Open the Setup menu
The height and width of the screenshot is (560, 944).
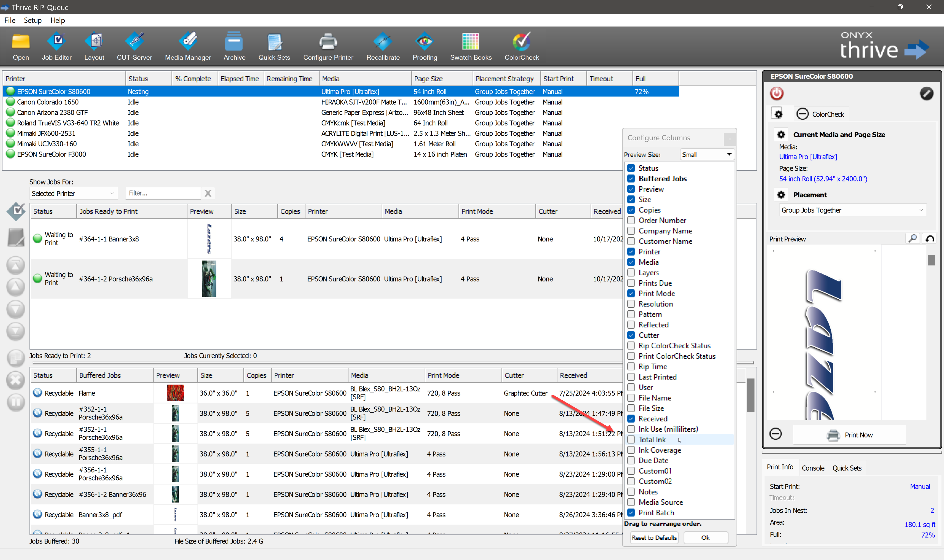click(32, 20)
